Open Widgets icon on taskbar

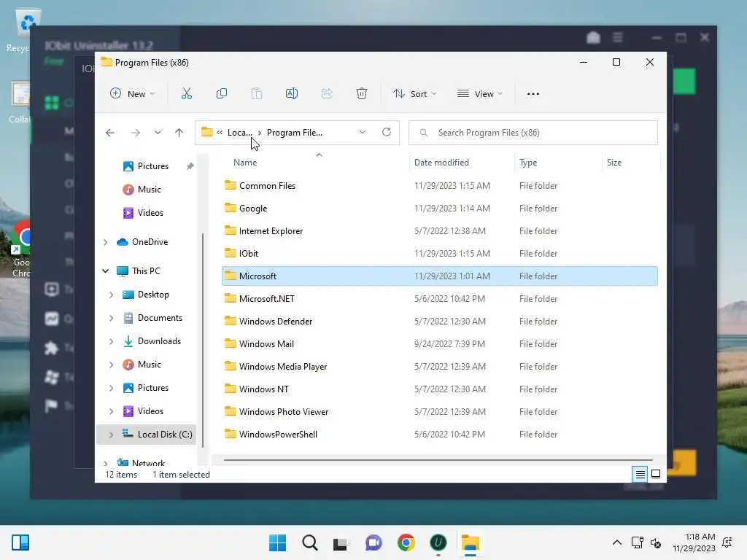click(x=20, y=542)
